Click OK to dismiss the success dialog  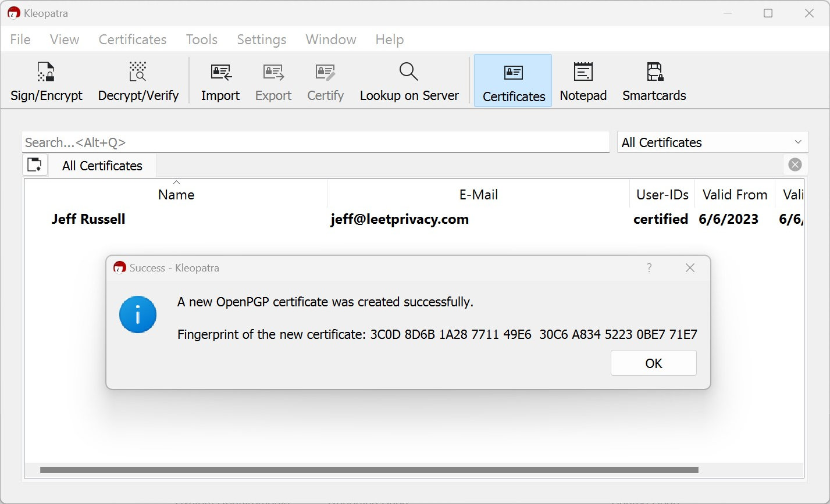point(653,362)
